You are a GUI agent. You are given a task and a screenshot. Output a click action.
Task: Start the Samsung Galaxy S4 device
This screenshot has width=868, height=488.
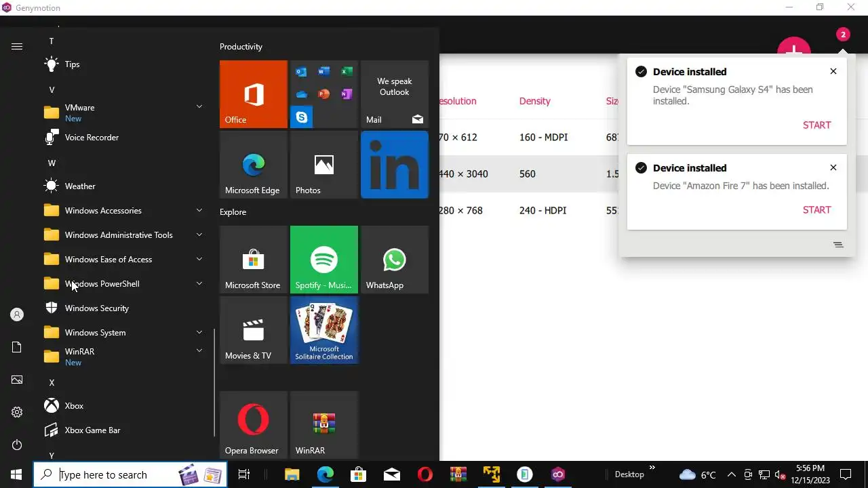click(x=816, y=125)
